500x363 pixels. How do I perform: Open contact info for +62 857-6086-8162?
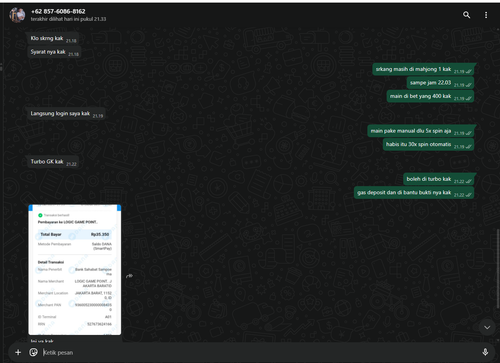(58, 11)
